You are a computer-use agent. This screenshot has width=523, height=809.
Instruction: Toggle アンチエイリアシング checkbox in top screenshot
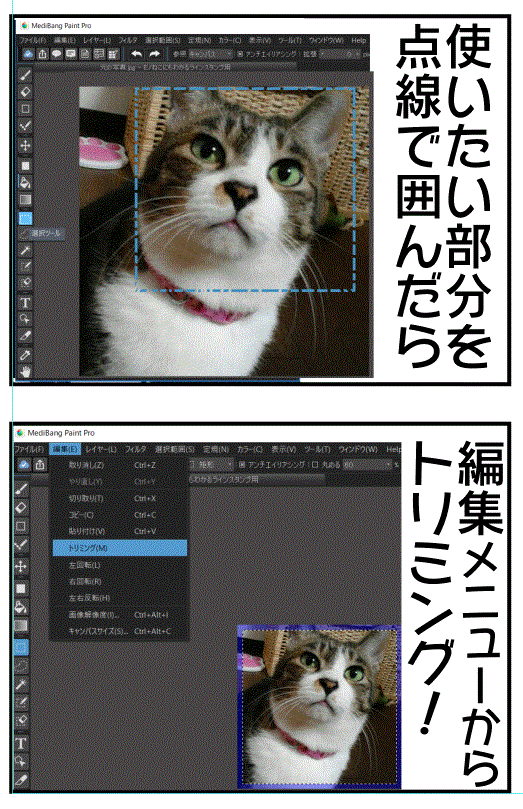tap(240, 54)
